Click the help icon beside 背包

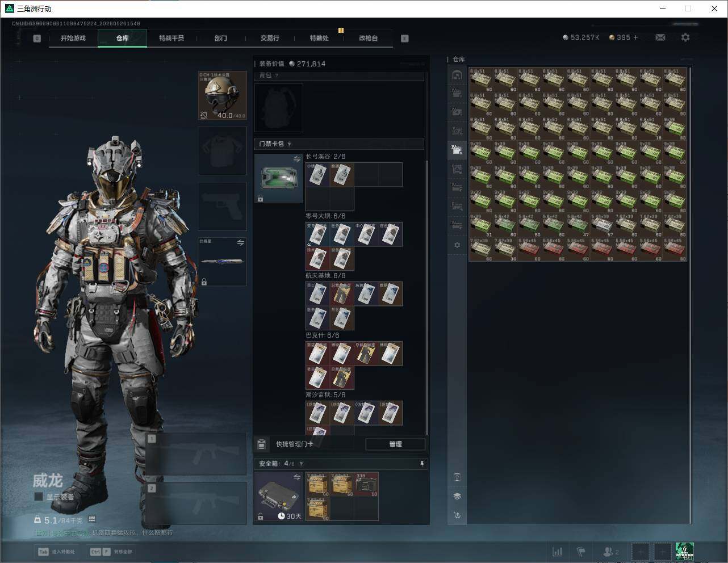(x=277, y=75)
